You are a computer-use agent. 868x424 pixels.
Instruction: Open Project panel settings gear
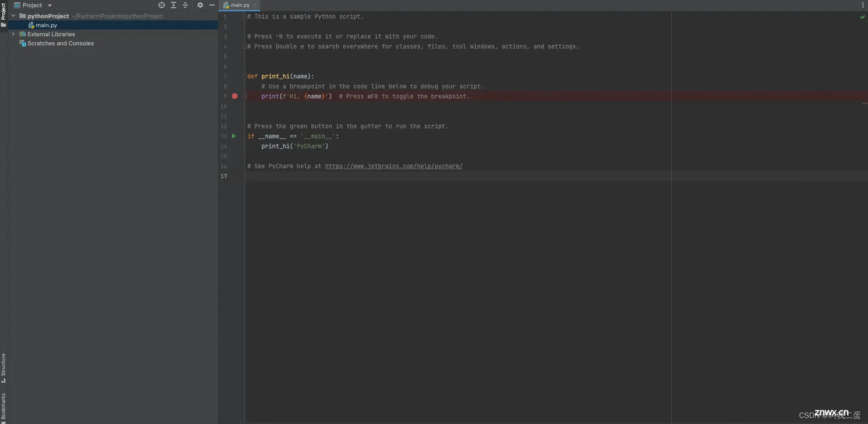[x=200, y=5]
